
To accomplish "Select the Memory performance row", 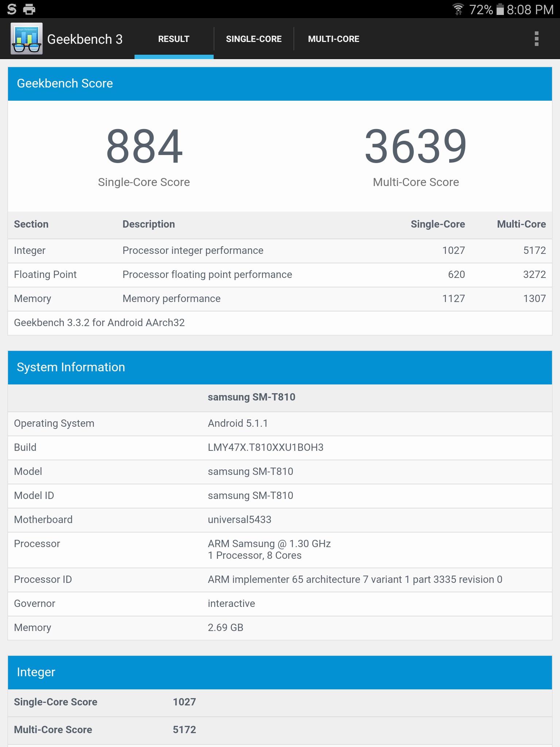I will pyautogui.click(x=280, y=299).
